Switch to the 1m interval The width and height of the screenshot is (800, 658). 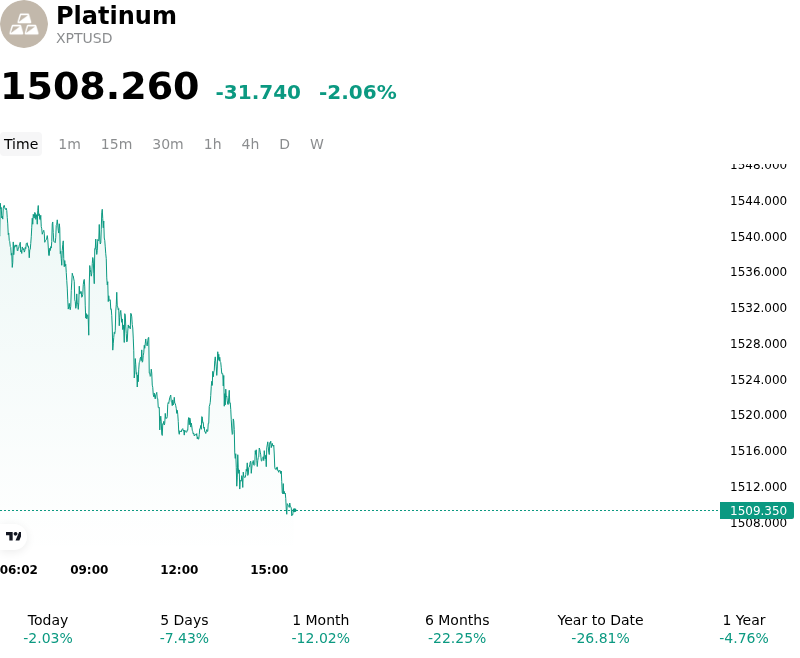point(69,144)
